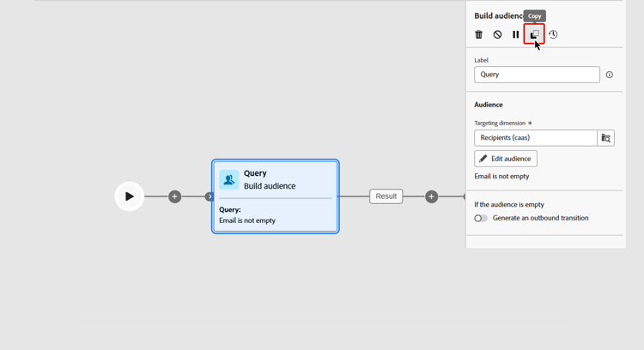644x350 pixels.
Task: Select the Query node's people icon
Action: pyautogui.click(x=228, y=180)
